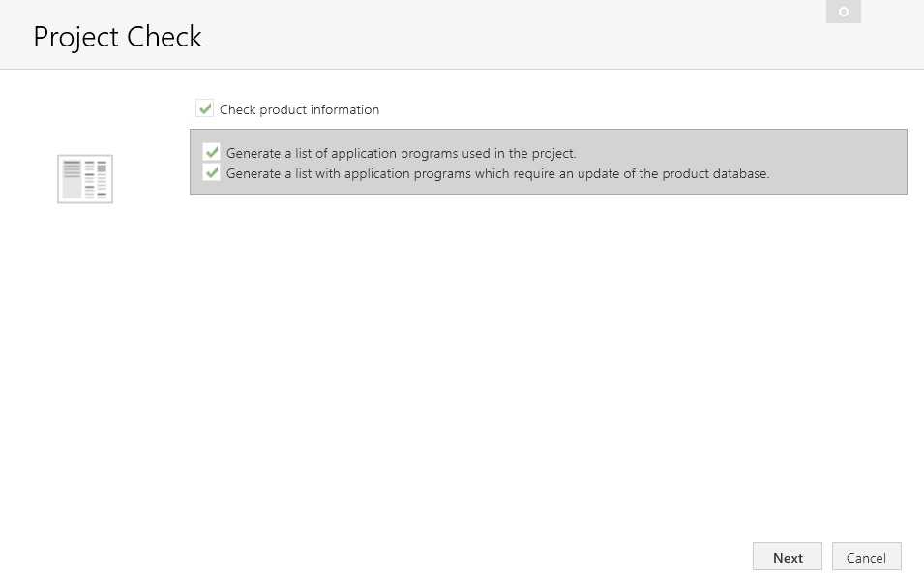
Task: Click the green tick for database update list
Action: (212, 172)
